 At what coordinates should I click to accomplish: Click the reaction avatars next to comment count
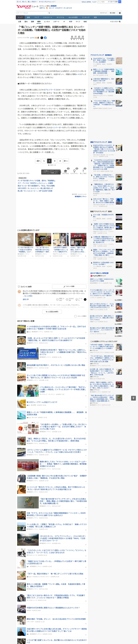tap(37, 38)
